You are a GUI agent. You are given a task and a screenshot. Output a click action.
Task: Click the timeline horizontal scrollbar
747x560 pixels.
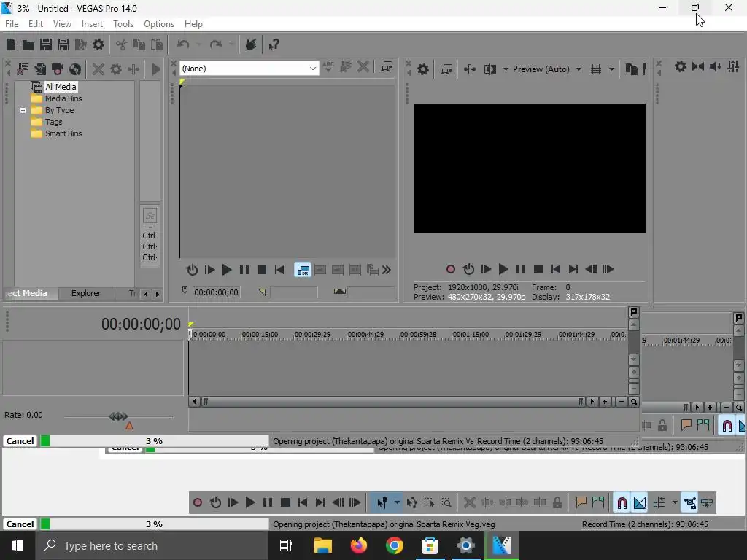point(393,402)
